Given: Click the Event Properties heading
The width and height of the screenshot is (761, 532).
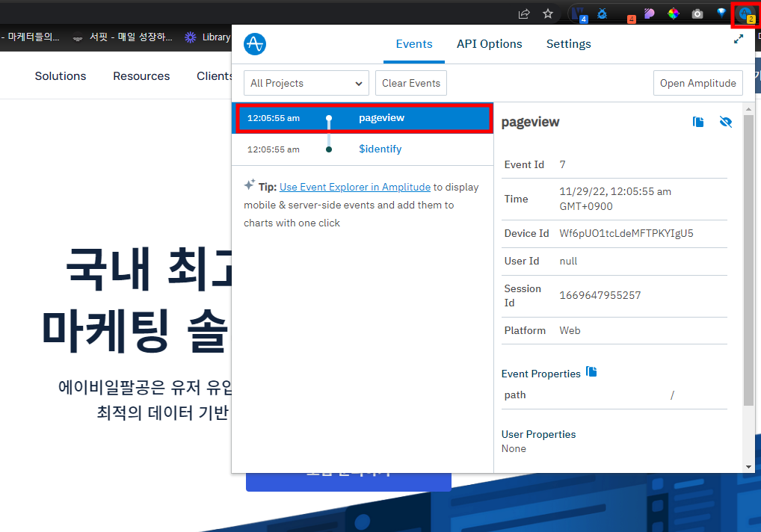Looking at the screenshot, I should coord(540,374).
